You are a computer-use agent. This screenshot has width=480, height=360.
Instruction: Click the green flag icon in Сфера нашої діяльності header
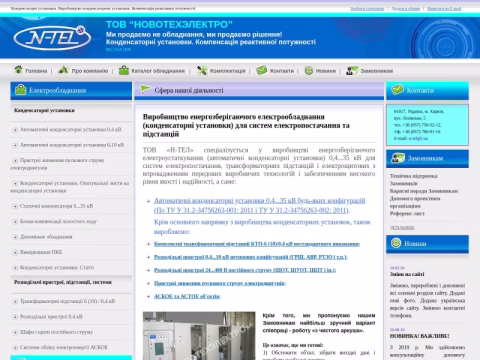(x=145, y=89)
